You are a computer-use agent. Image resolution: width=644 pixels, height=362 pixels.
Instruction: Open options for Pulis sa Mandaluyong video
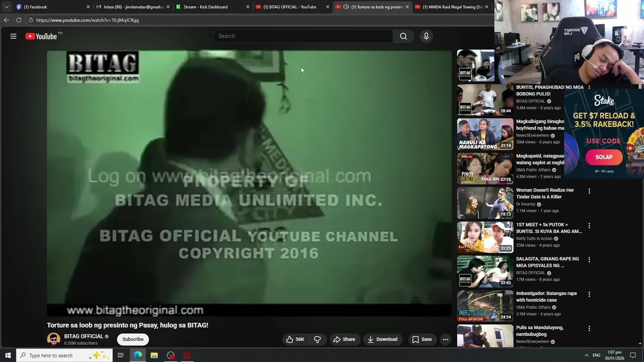(589, 329)
